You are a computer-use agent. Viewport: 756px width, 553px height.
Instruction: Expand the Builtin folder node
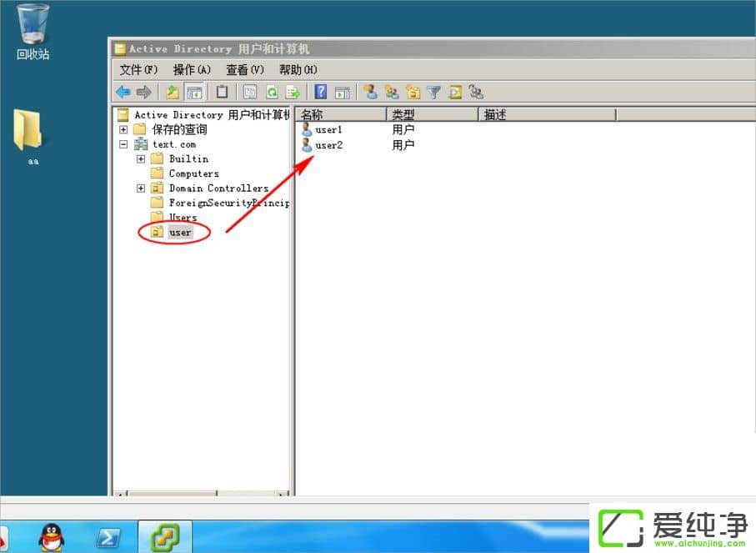(141, 159)
